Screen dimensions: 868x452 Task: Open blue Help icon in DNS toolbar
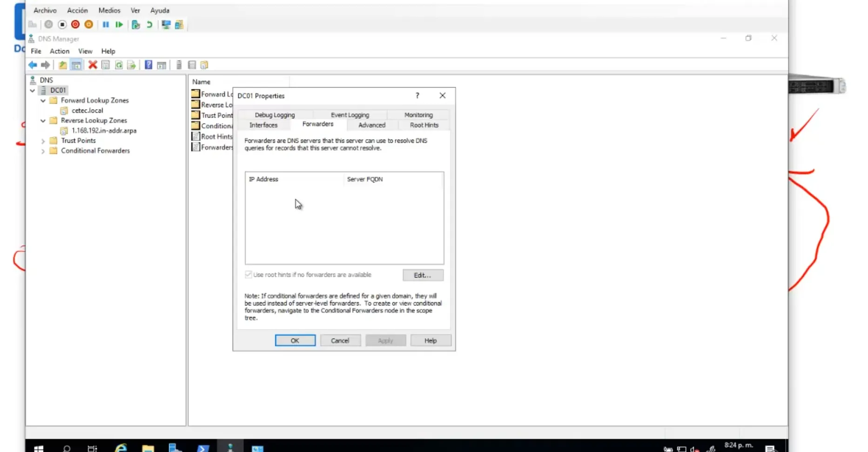pos(148,65)
